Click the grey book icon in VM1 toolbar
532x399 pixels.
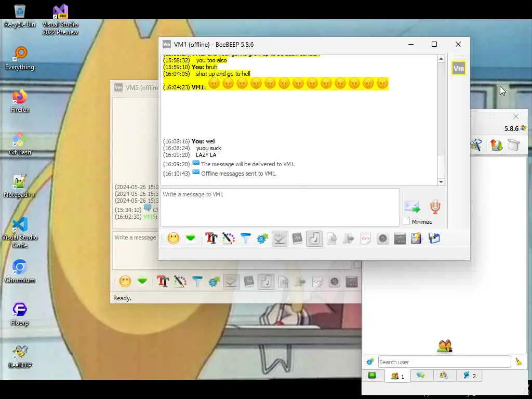click(x=297, y=238)
